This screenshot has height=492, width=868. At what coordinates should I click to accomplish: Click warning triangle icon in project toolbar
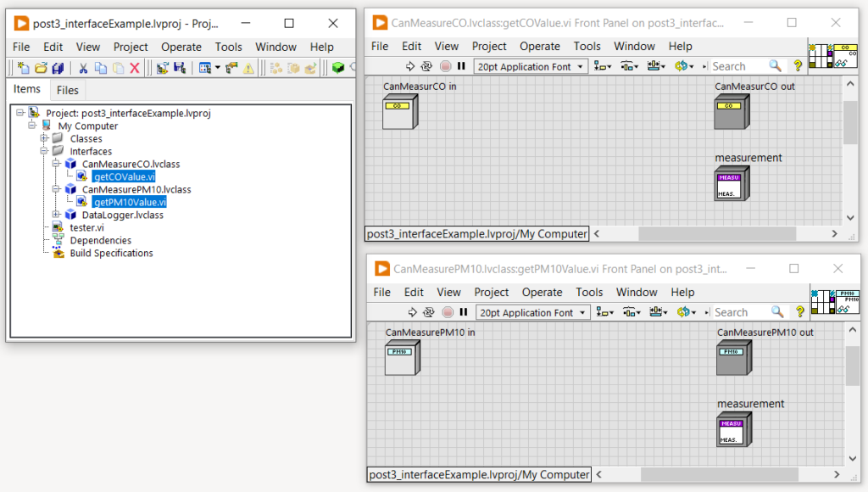249,68
